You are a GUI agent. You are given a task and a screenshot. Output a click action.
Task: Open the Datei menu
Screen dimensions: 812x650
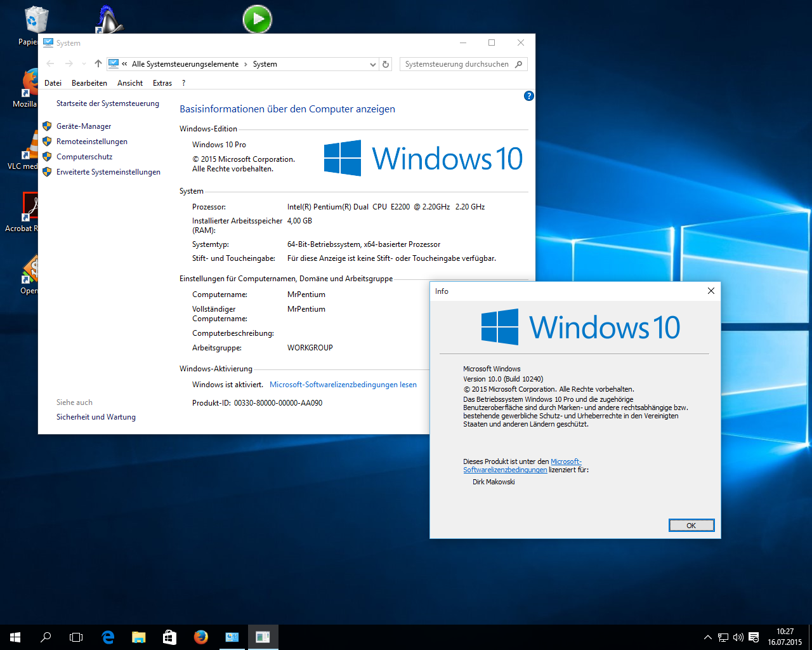tap(53, 83)
